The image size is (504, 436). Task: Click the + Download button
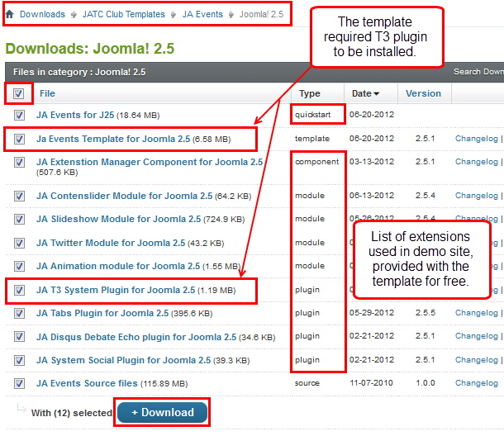coord(162,413)
